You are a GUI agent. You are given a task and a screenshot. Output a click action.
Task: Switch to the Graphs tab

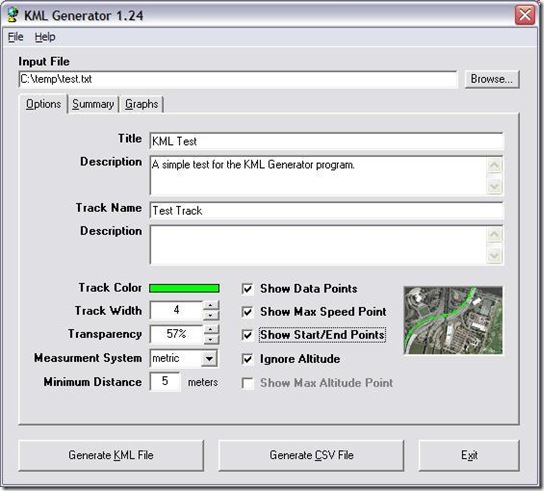click(142, 104)
